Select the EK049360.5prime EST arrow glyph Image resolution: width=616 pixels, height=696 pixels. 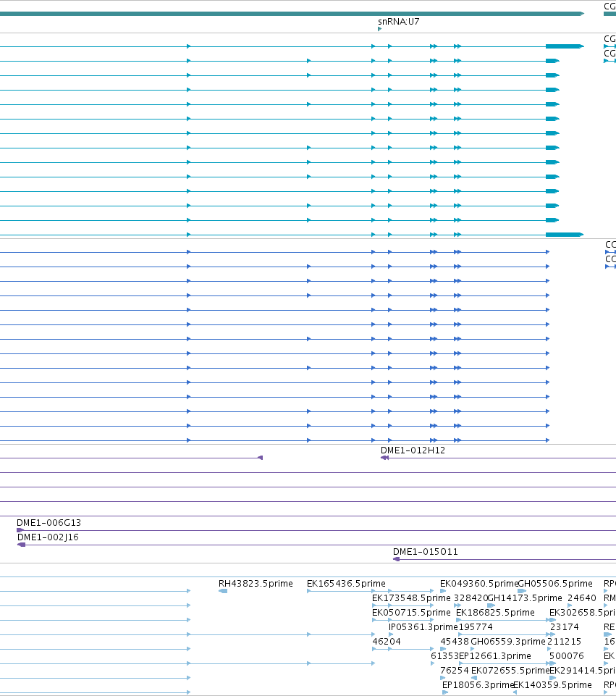pos(443,591)
